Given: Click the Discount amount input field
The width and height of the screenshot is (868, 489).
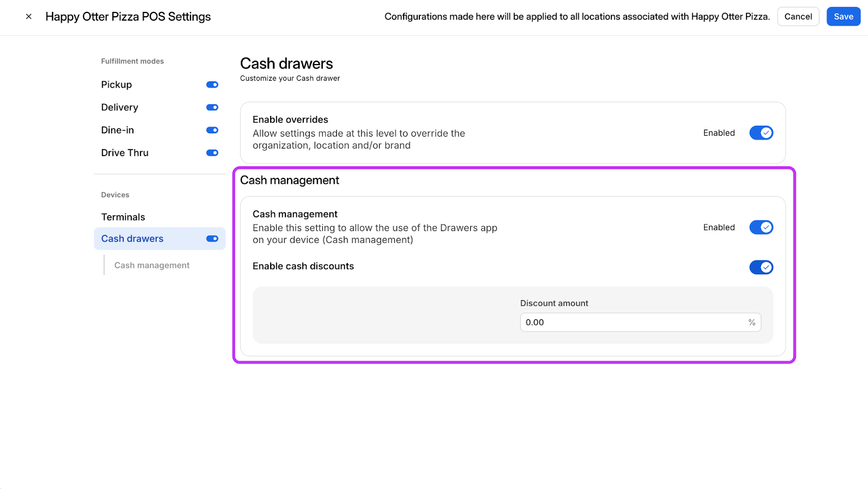Looking at the screenshot, I should 640,322.
